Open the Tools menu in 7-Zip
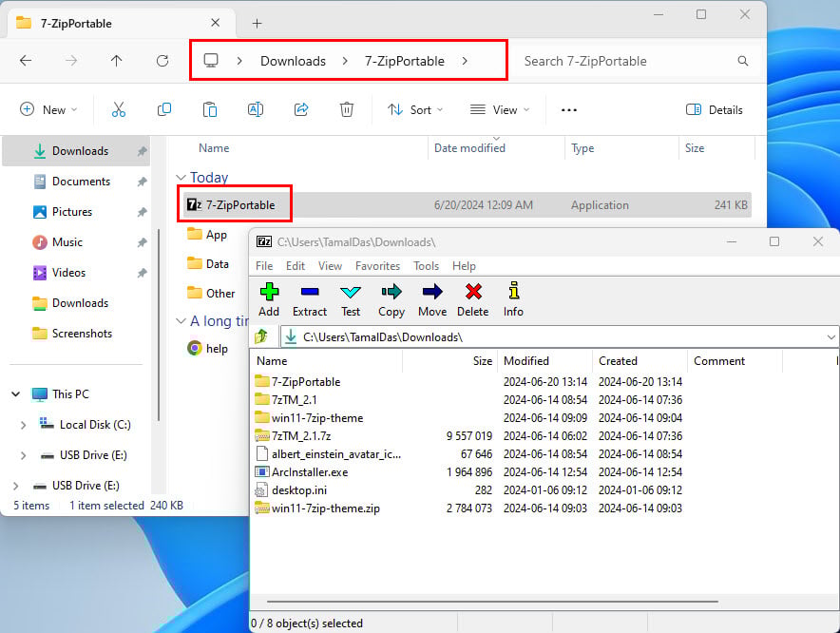 (426, 266)
